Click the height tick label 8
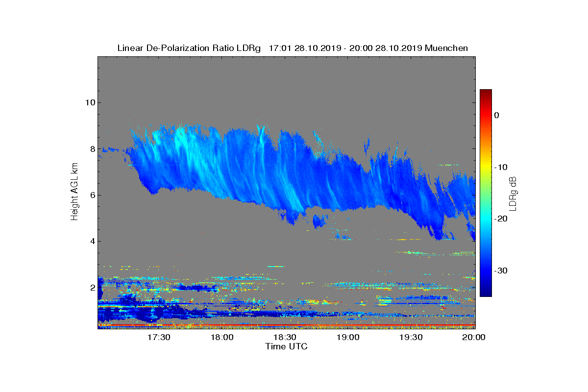The height and width of the screenshot is (392, 588). coord(92,149)
